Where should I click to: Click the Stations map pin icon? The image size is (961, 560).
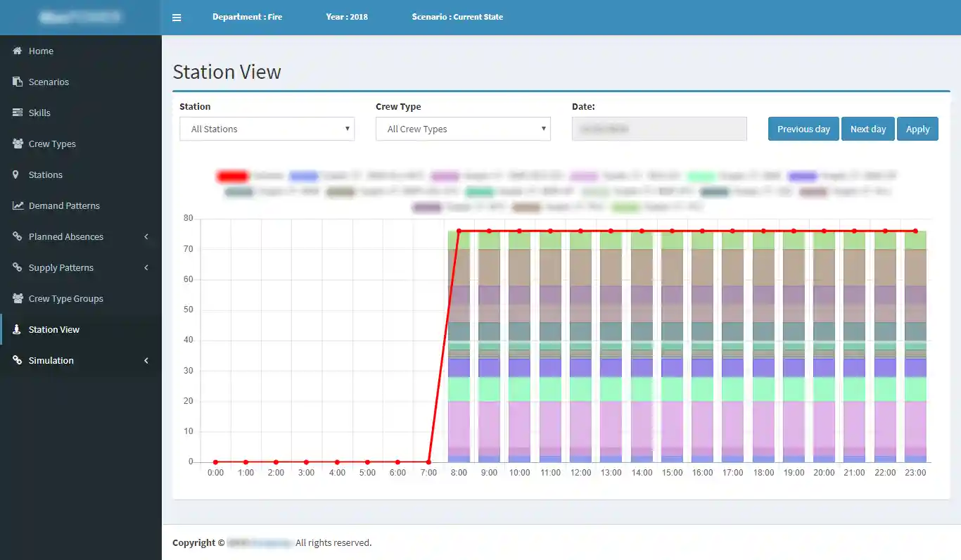tap(16, 175)
